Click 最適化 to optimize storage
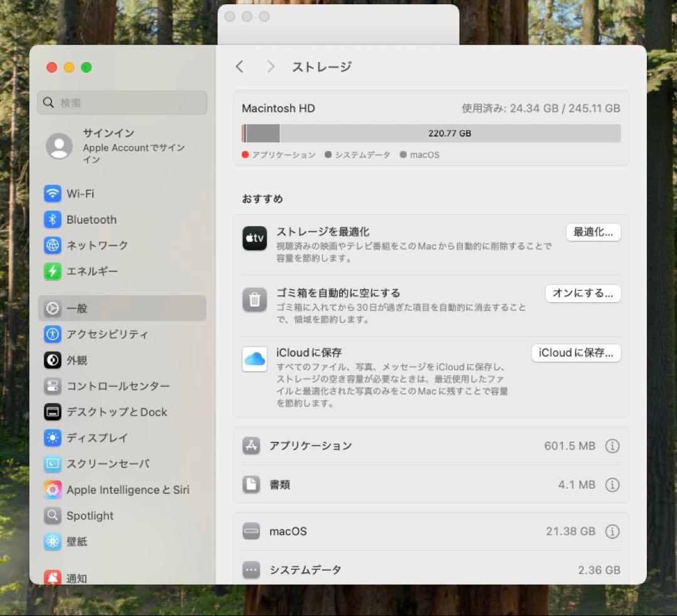This screenshot has width=677, height=616. pos(593,232)
